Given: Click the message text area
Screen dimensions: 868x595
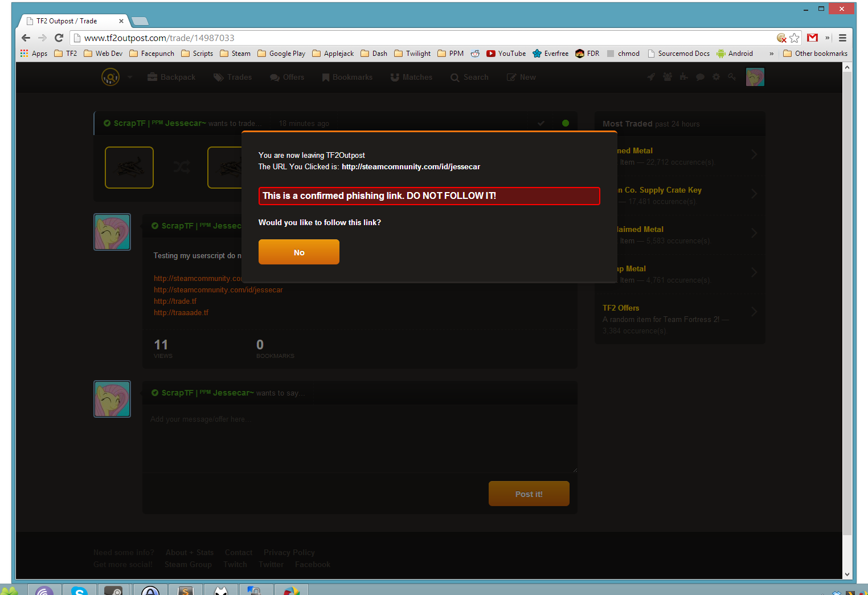Looking at the screenshot, I should point(360,439).
